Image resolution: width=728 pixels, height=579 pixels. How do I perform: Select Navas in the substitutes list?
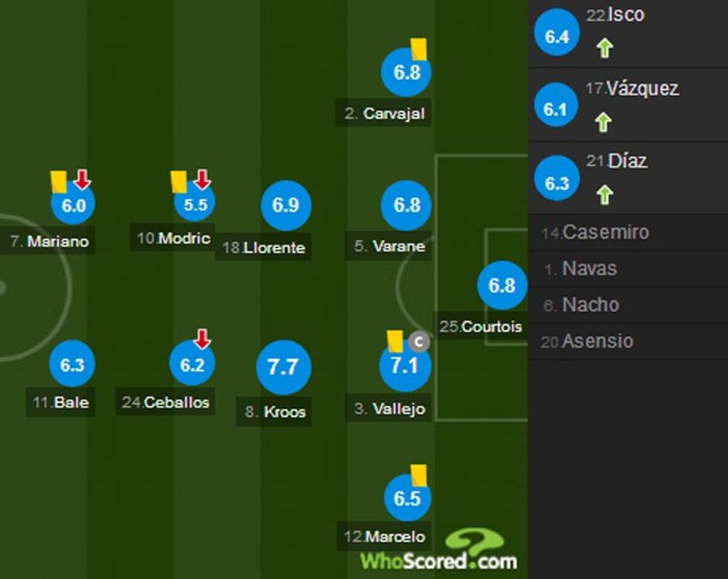(x=589, y=268)
